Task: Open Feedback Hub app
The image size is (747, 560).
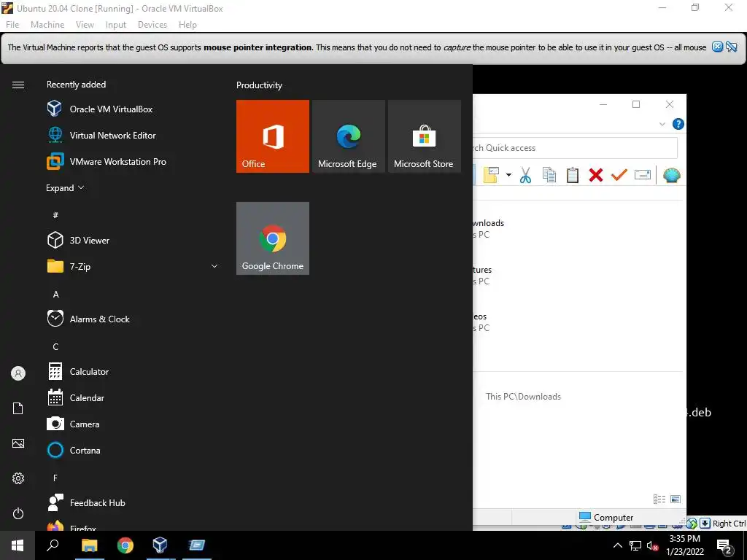Action: point(86,503)
